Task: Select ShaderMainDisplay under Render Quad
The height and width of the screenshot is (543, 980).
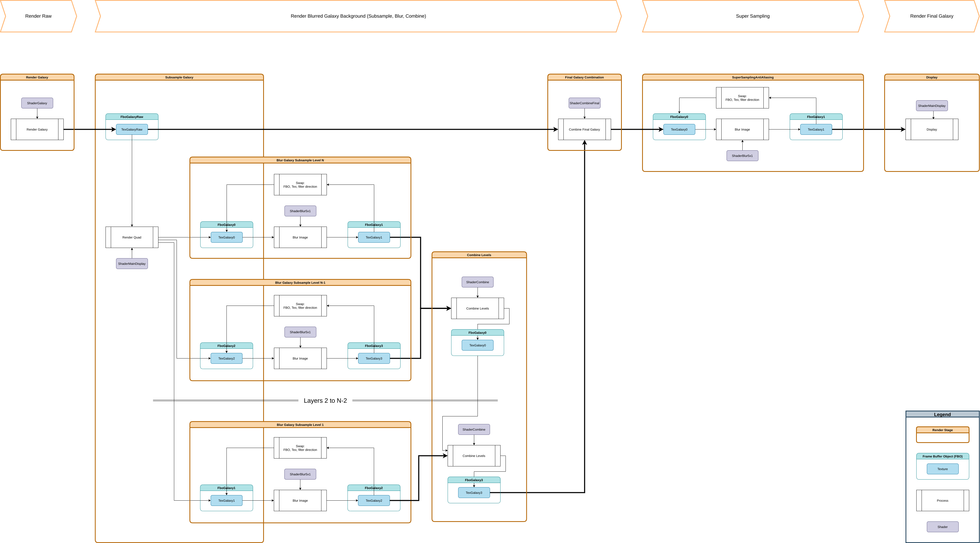Action: coord(132,264)
